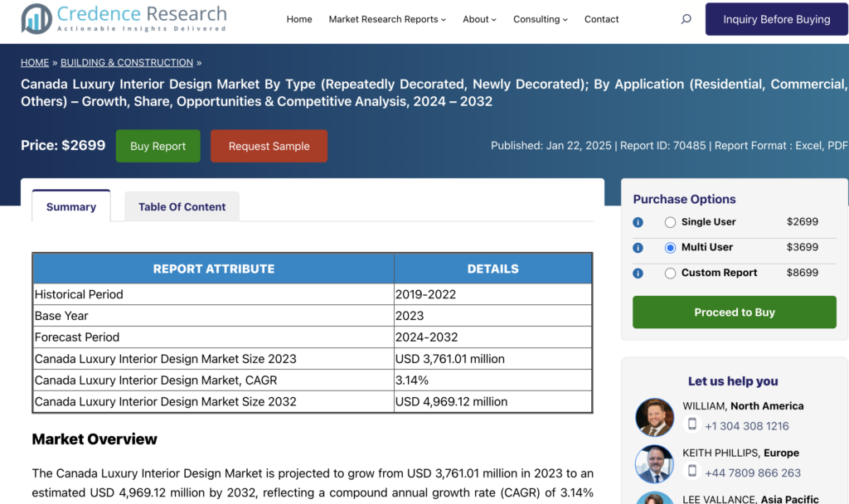Click the info icon beside Multi User
This screenshot has height=504, width=849.
(x=638, y=248)
